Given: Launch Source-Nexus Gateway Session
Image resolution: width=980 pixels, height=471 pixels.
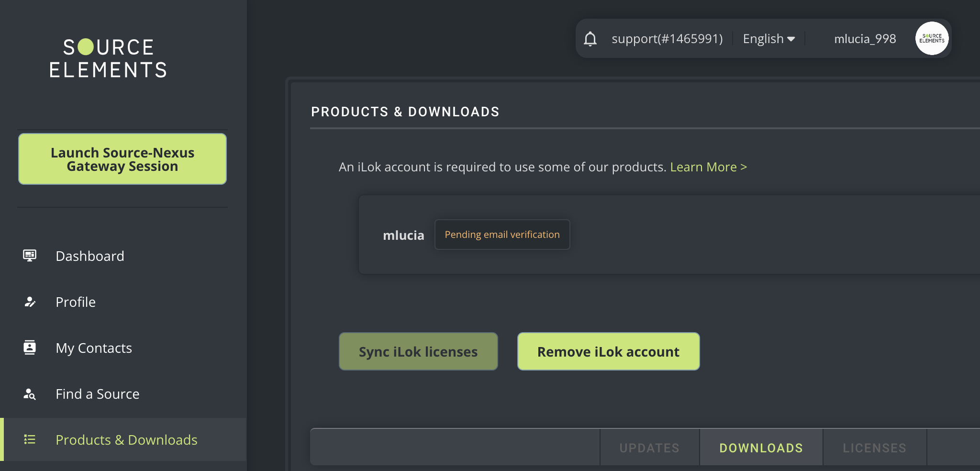Looking at the screenshot, I should pos(122,159).
